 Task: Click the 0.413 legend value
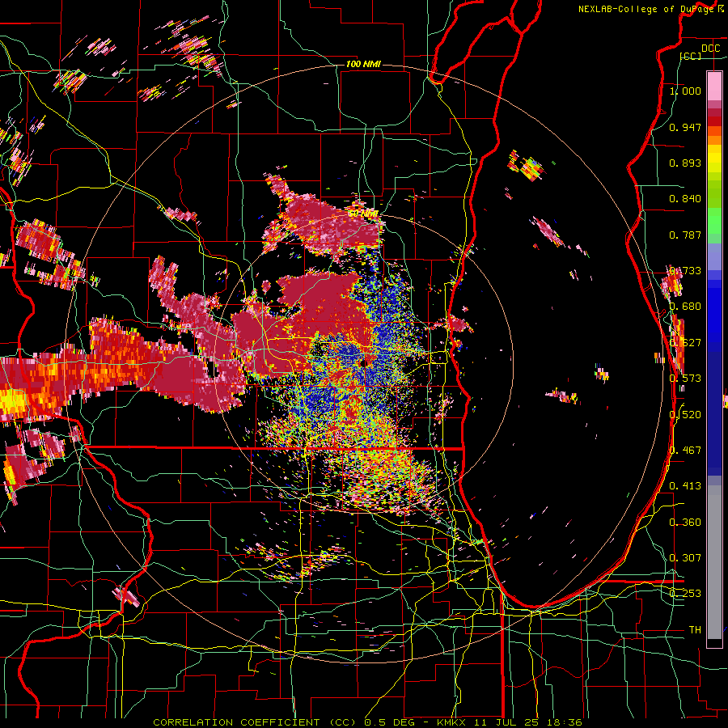coord(685,486)
